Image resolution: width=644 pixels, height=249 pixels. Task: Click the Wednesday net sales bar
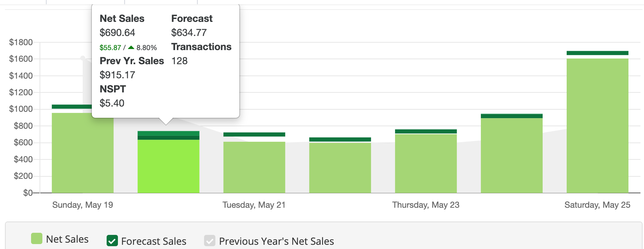(x=340, y=168)
